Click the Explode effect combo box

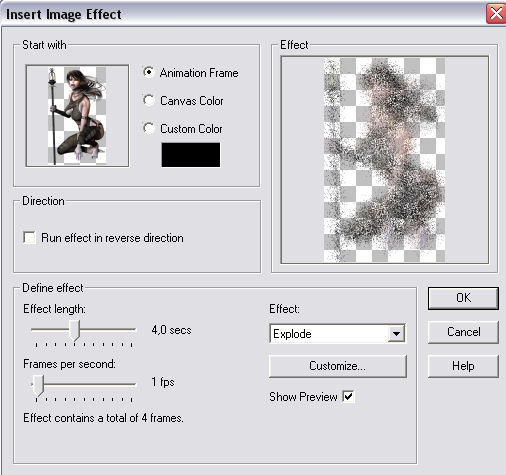[x=337, y=333]
